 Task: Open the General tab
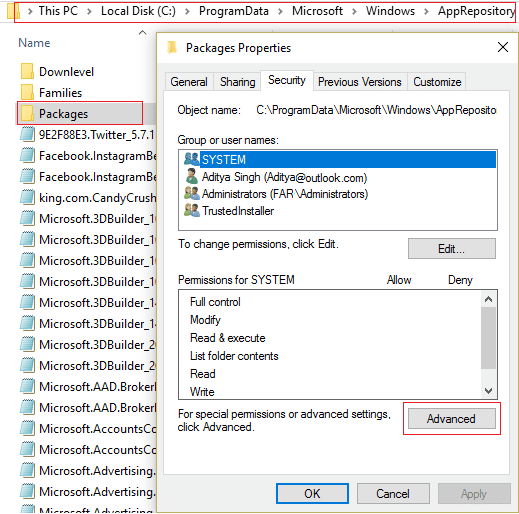click(189, 82)
